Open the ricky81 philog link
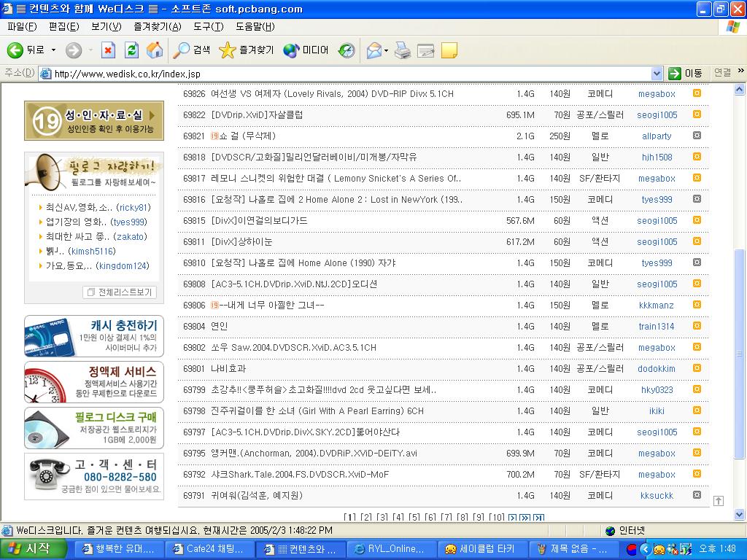 133,207
